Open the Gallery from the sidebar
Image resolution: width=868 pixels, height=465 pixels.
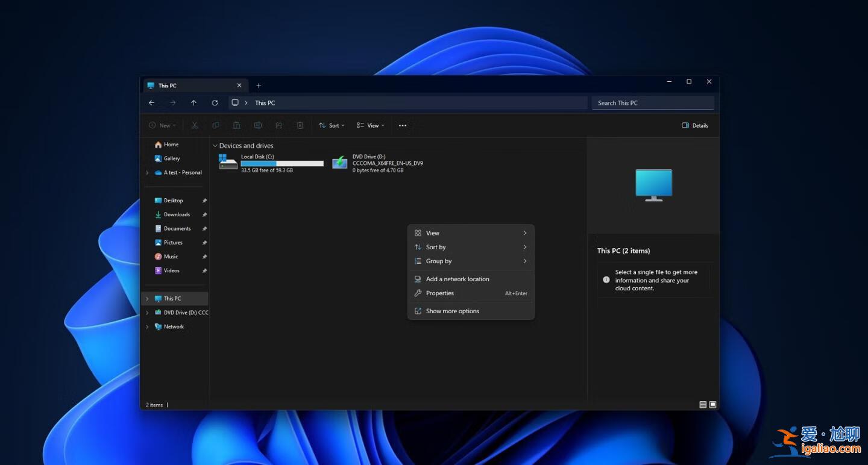tap(171, 158)
